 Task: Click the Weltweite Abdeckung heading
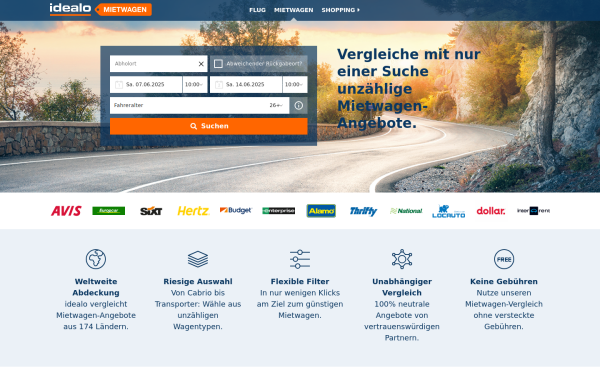(x=96, y=287)
